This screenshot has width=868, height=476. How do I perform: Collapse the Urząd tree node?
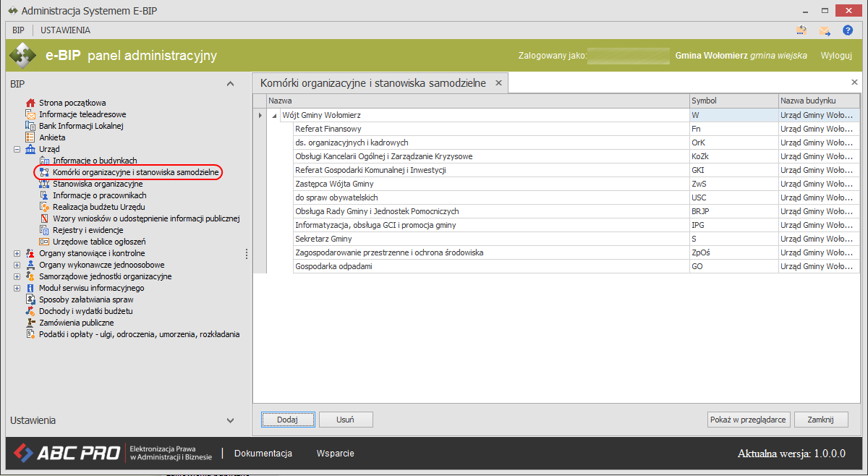pos(17,149)
